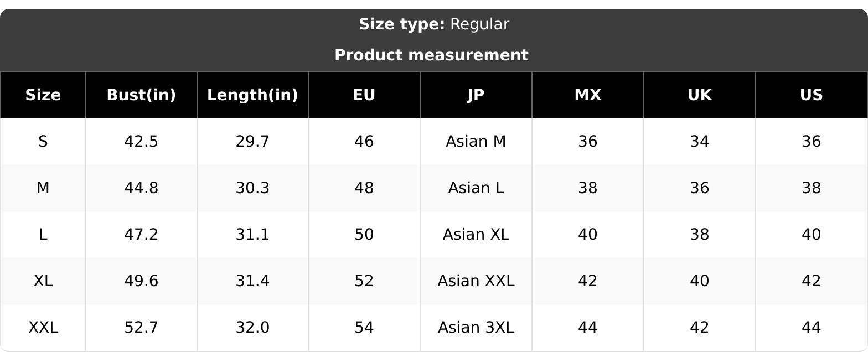
Task: Select the length value 31.4
Action: [252, 281]
